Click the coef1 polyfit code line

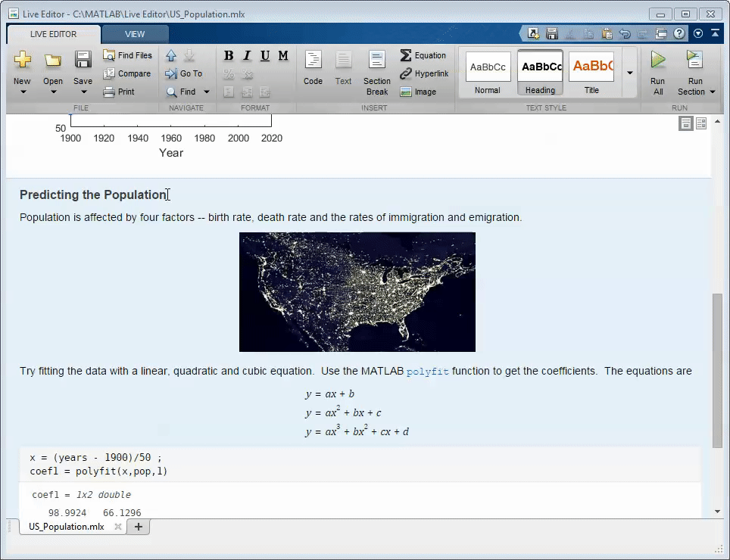coord(98,471)
